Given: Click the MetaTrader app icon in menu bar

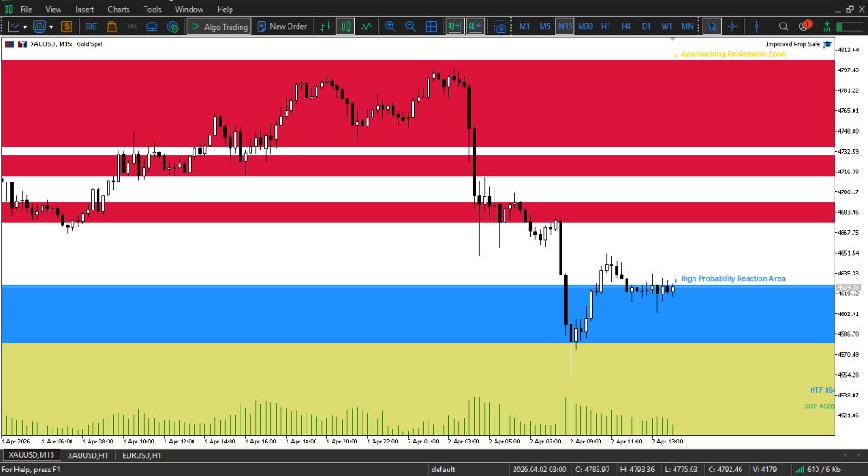Looking at the screenshot, I should tap(8, 9).
